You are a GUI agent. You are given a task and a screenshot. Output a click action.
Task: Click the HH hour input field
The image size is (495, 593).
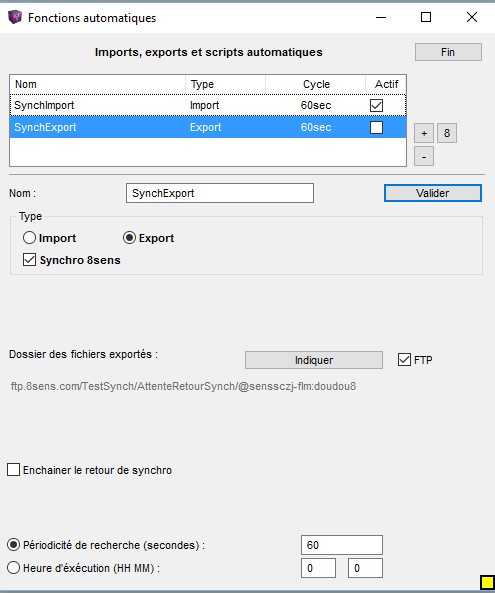pyautogui.click(x=318, y=568)
